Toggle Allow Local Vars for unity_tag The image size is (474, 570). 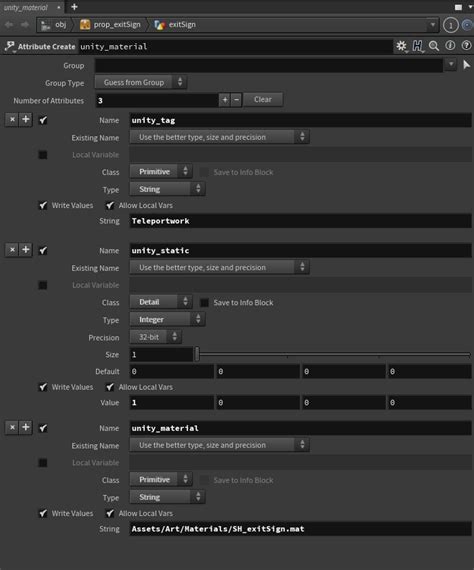[110, 205]
